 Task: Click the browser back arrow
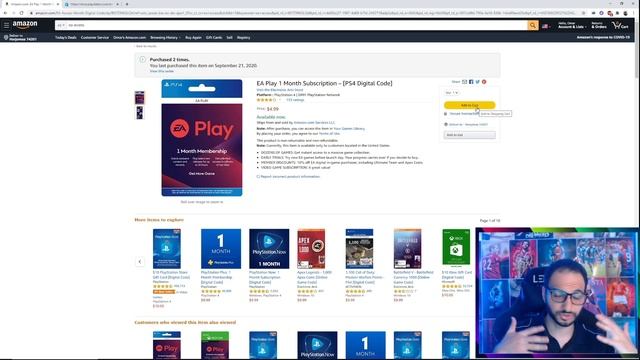tap(5, 13)
